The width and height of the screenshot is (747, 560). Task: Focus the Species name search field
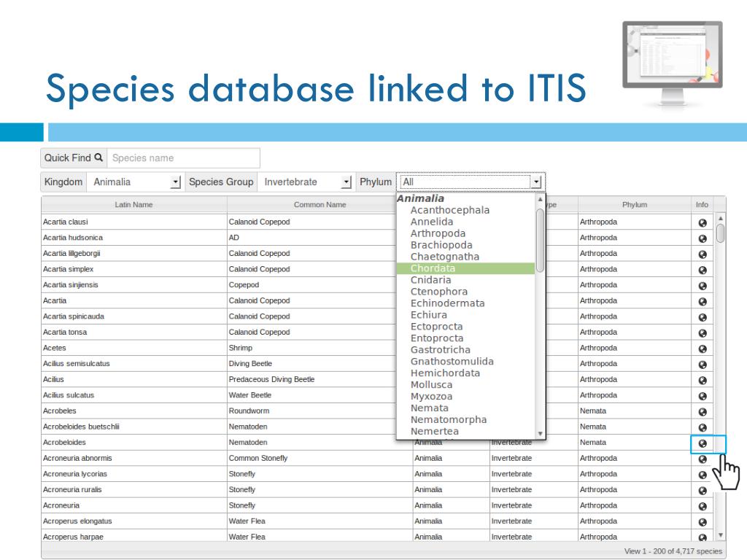(183, 158)
